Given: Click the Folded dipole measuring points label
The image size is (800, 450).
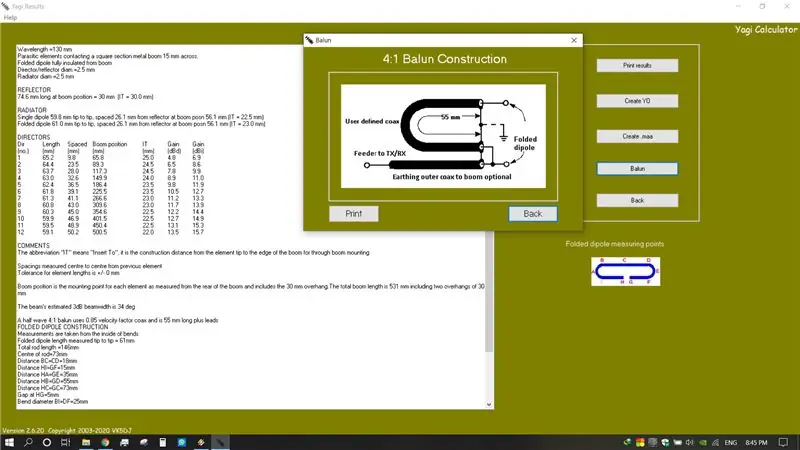Looking at the screenshot, I should point(615,244).
